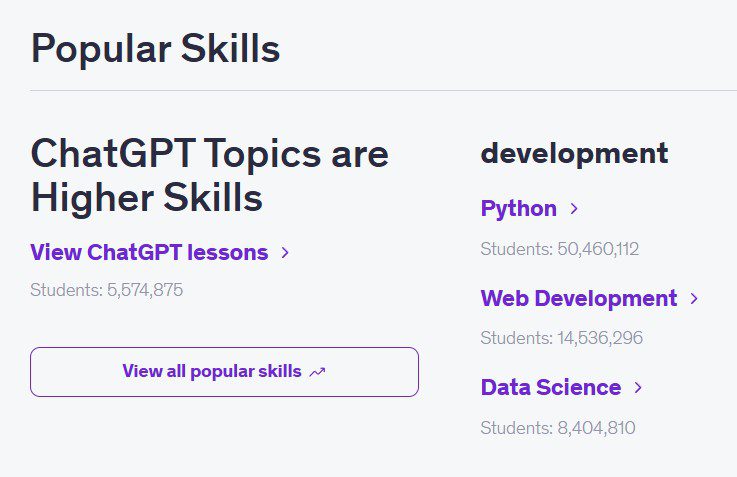Open the View ChatGPT lessons link
737x477 pixels.
pyautogui.click(x=150, y=253)
